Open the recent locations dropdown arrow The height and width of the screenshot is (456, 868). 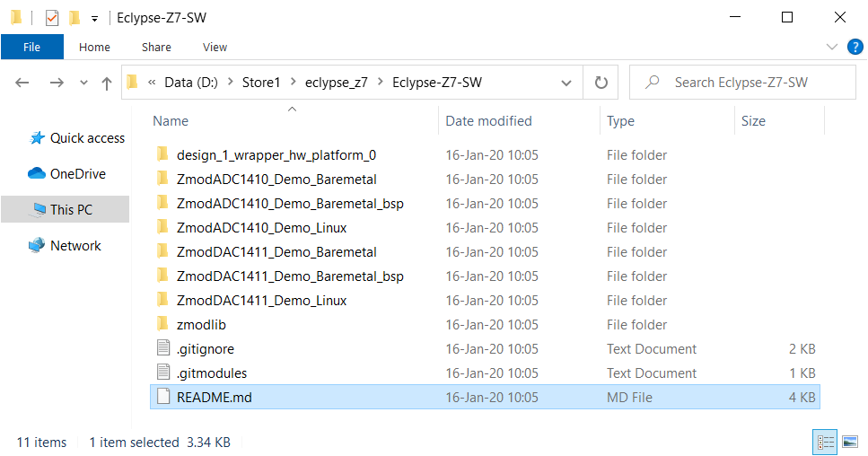[x=83, y=83]
